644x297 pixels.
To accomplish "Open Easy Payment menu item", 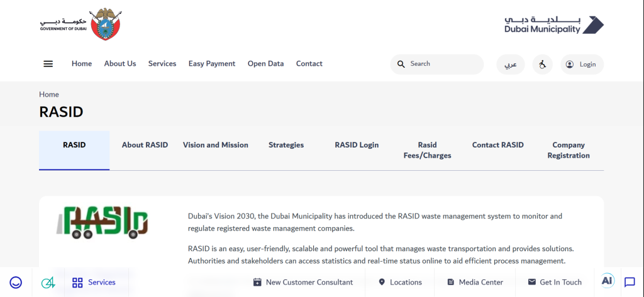I will (212, 63).
